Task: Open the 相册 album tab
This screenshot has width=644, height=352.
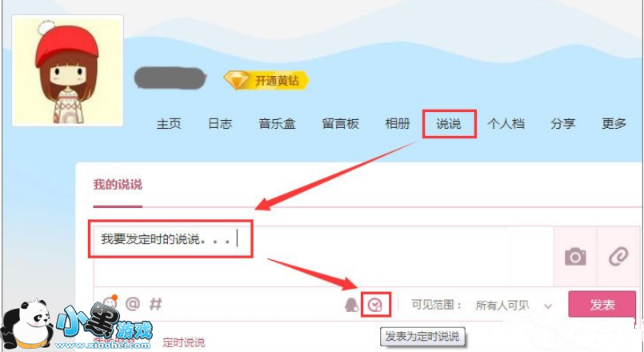Action: (397, 124)
